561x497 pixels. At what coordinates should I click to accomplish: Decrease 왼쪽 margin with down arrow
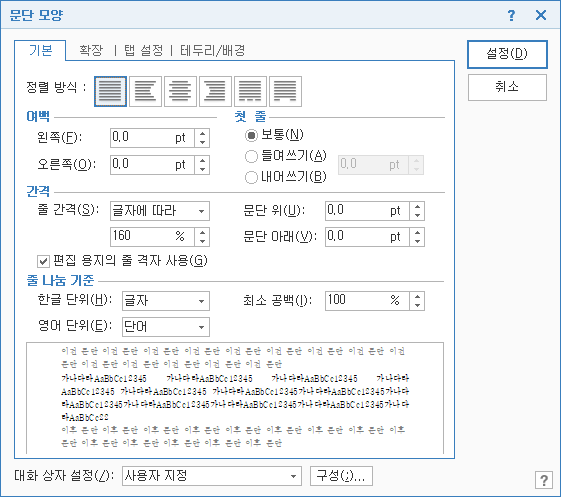coord(202,142)
